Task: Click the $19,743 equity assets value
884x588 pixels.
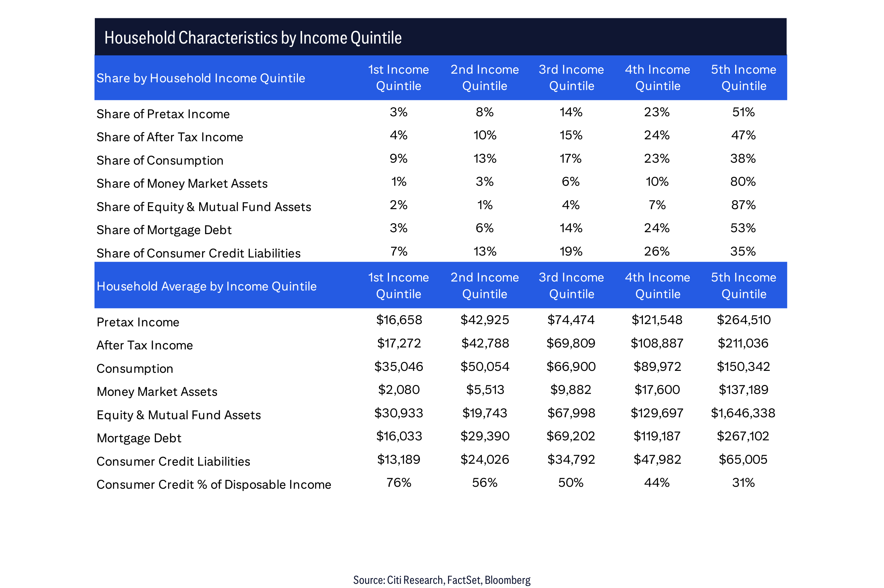Action: click(x=485, y=413)
